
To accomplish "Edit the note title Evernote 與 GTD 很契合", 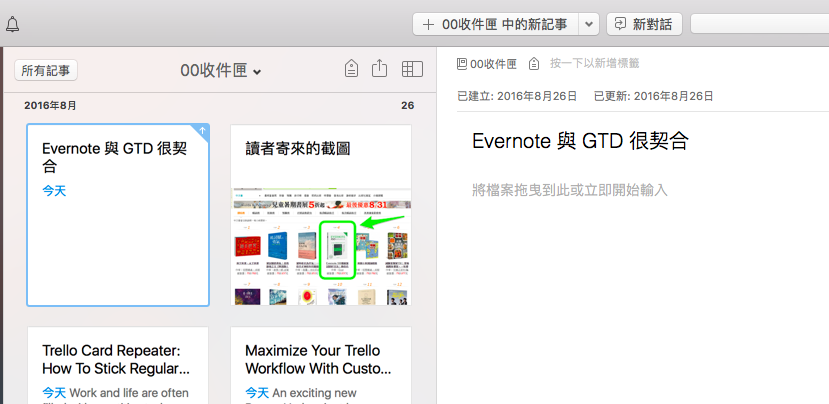I will pos(580,141).
